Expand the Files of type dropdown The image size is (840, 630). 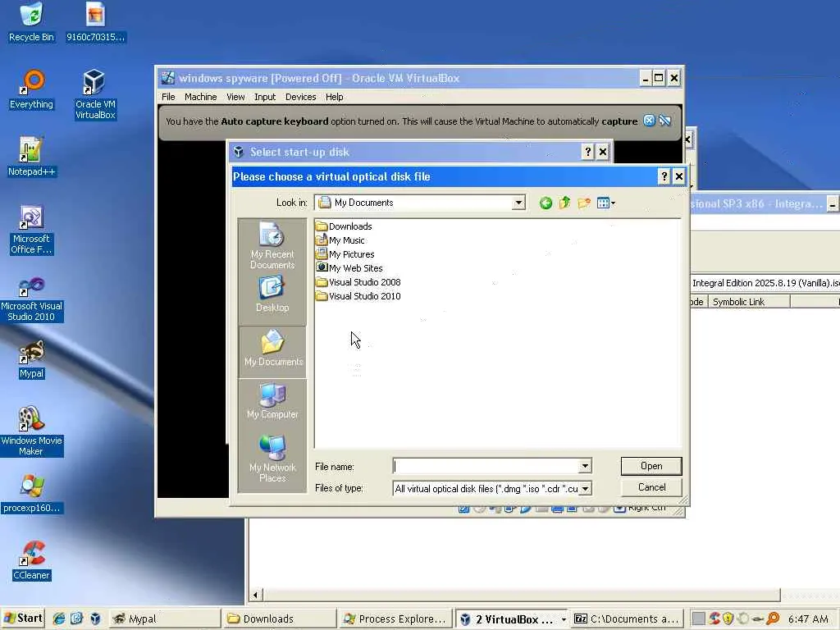586,489
